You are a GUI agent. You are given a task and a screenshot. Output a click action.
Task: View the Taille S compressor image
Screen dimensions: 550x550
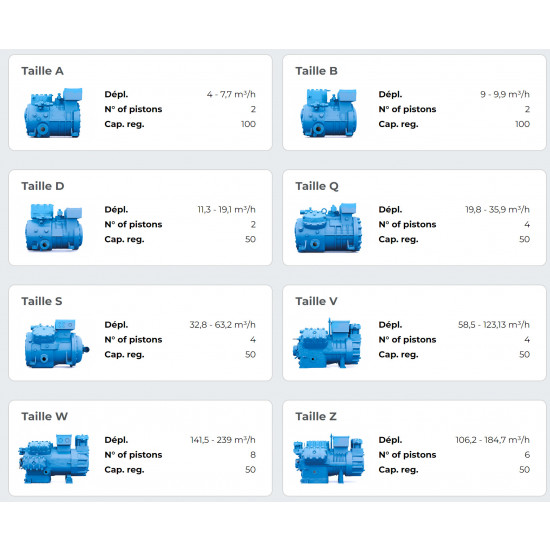[x=56, y=343]
